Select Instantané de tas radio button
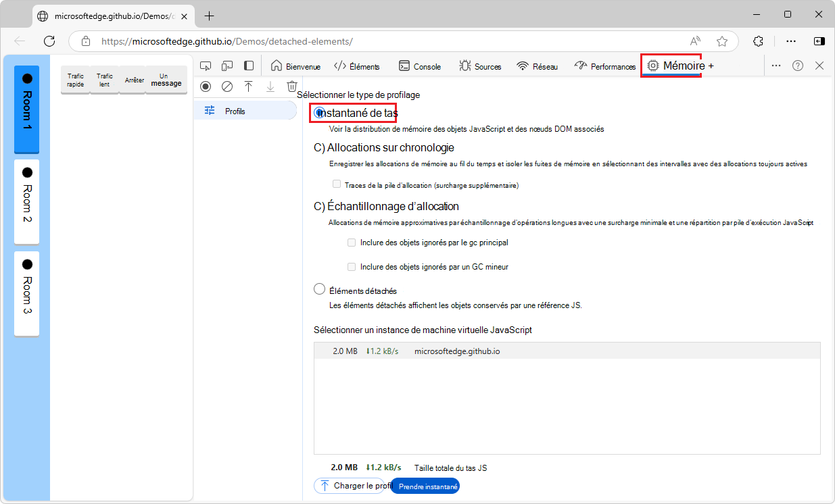 pos(320,113)
